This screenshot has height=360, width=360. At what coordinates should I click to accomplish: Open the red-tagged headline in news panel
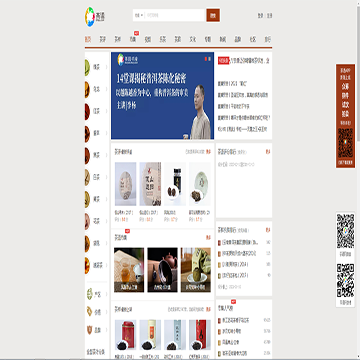click(243, 61)
